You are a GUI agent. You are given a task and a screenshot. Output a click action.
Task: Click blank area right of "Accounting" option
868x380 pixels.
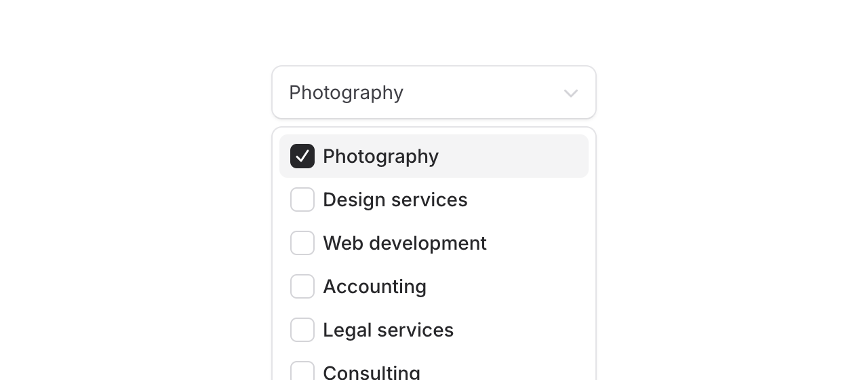pyautogui.click(x=515, y=286)
